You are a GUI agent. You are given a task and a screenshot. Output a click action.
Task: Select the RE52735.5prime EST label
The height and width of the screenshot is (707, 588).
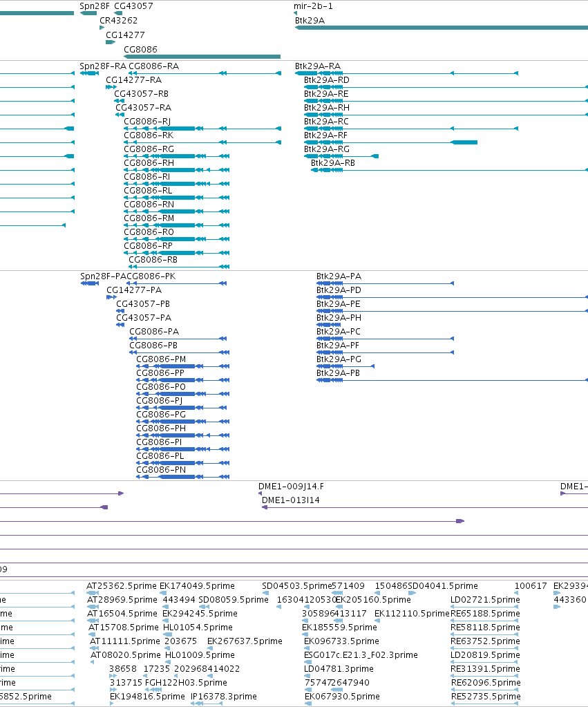coord(486,697)
